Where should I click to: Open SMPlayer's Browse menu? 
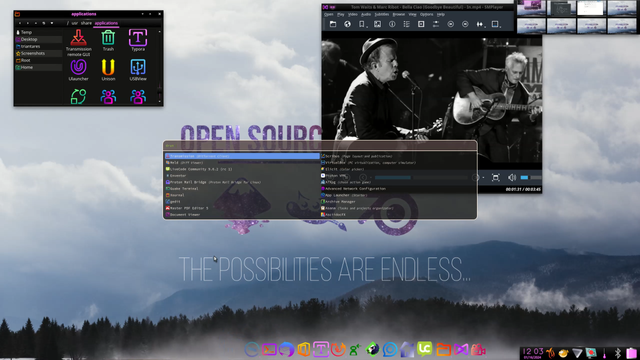coord(398,14)
